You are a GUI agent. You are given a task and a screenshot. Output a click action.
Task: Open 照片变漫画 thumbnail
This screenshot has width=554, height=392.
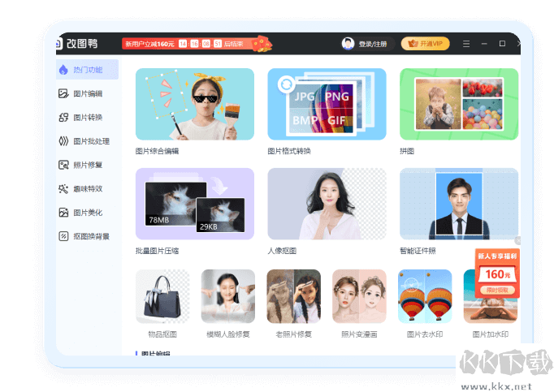pyautogui.click(x=359, y=296)
